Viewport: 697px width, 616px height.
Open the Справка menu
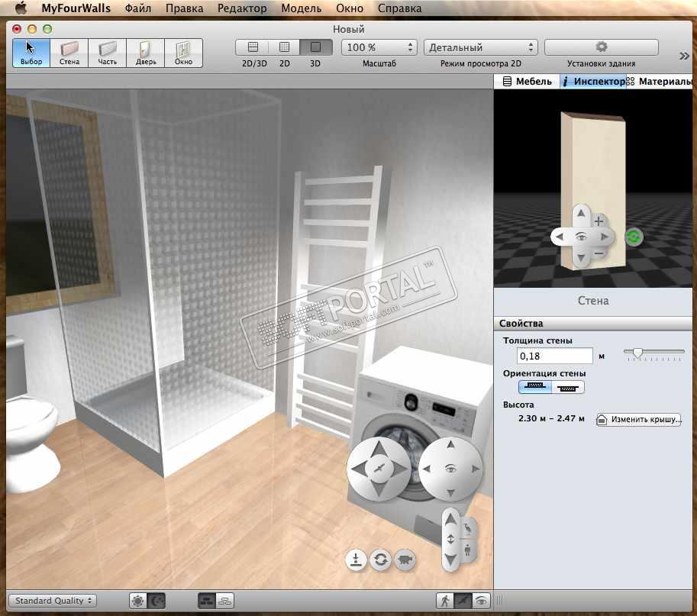click(x=399, y=8)
